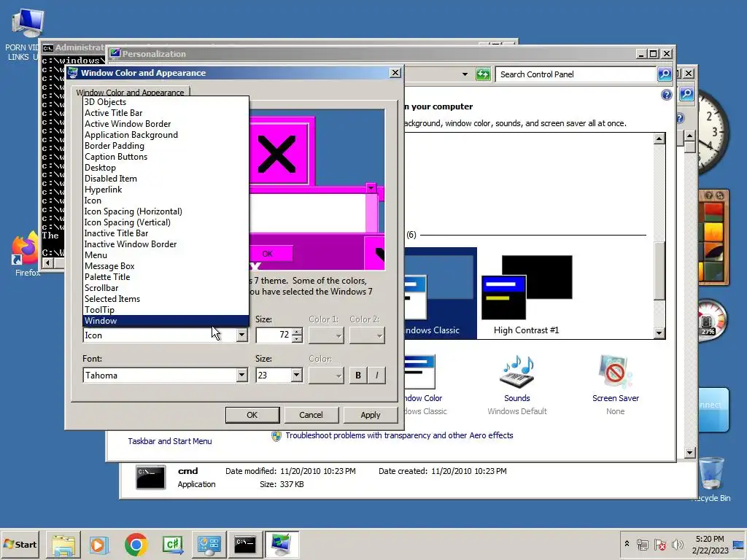Open the C# application taskbar icon
Image resolution: width=747 pixels, height=560 pixels.
click(x=172, y=544)
